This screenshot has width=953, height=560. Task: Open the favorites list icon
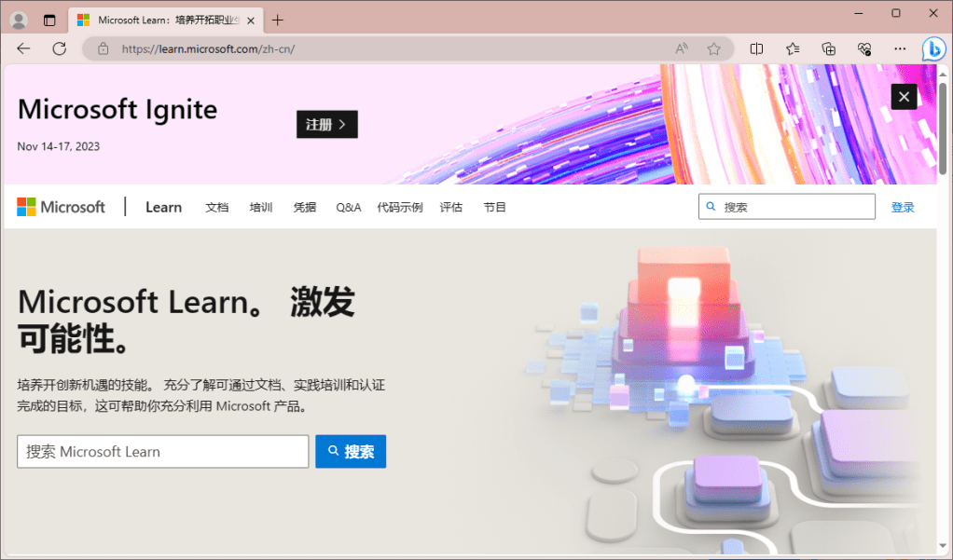point(793,48)
